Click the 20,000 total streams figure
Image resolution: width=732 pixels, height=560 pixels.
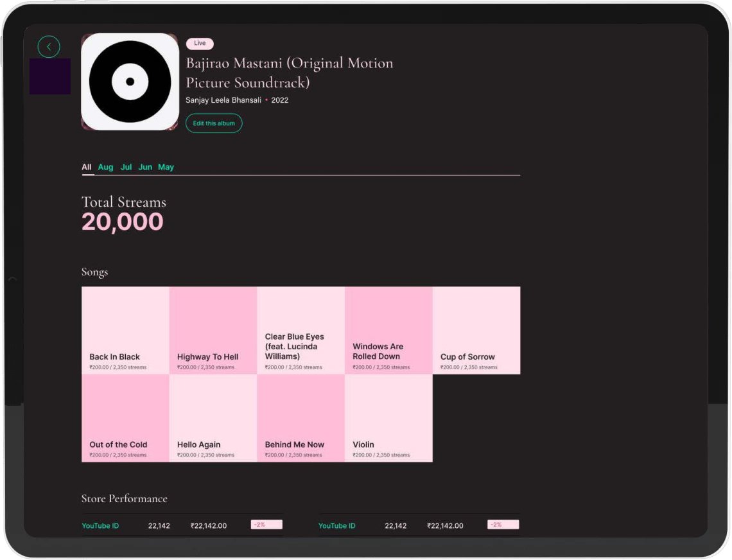[x=122, y=222]
